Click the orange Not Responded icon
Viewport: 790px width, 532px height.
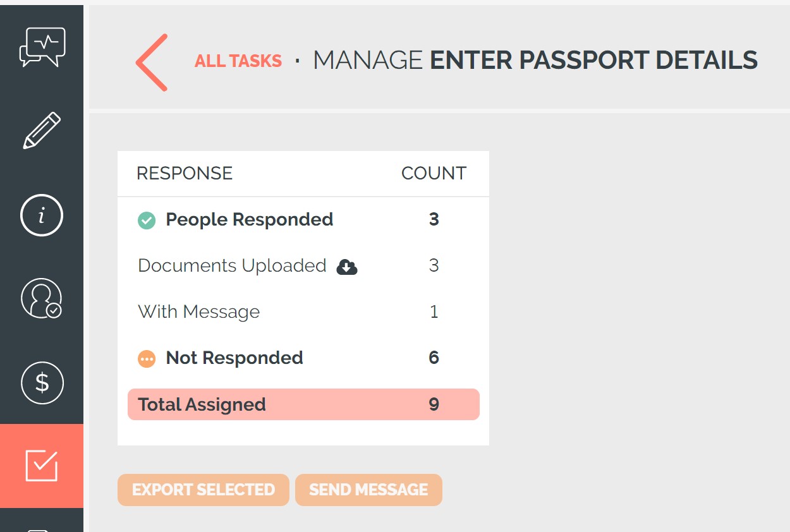pyautogui.click(x=147, y=359)
